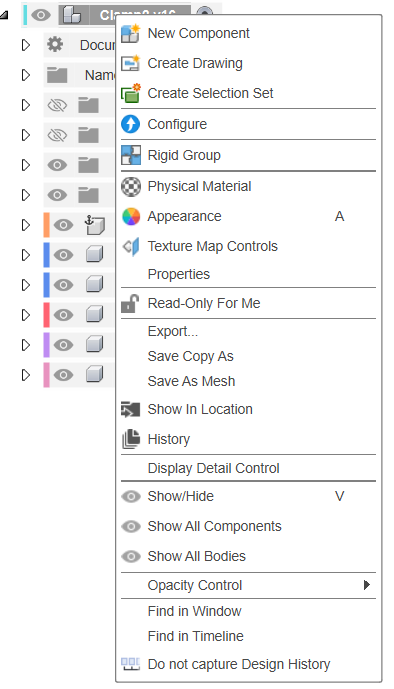
Task: Expand the pink component tree row
Action: pos(26,375)
